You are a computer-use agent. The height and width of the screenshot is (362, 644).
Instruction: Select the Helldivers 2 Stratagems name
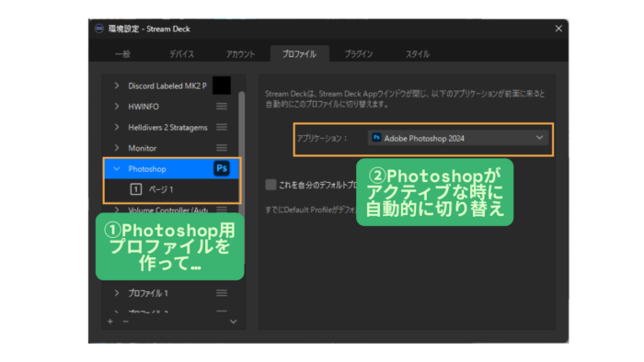[x=167, y=128]
